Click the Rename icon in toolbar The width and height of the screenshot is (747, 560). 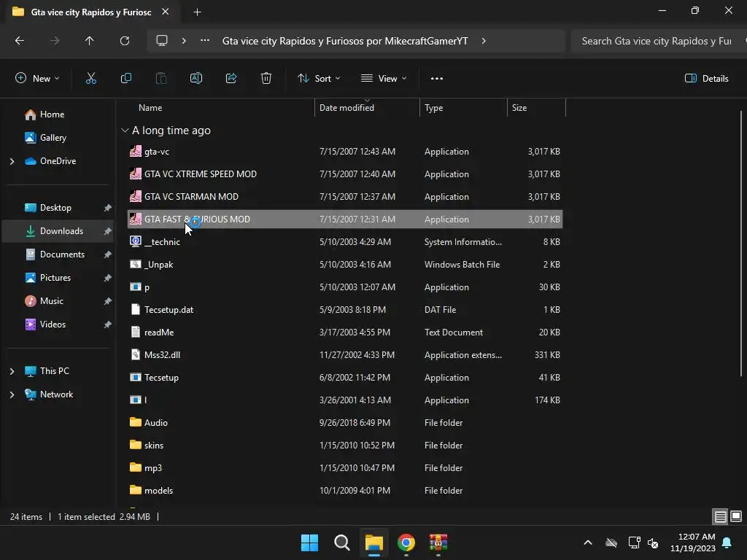[196, 79]
